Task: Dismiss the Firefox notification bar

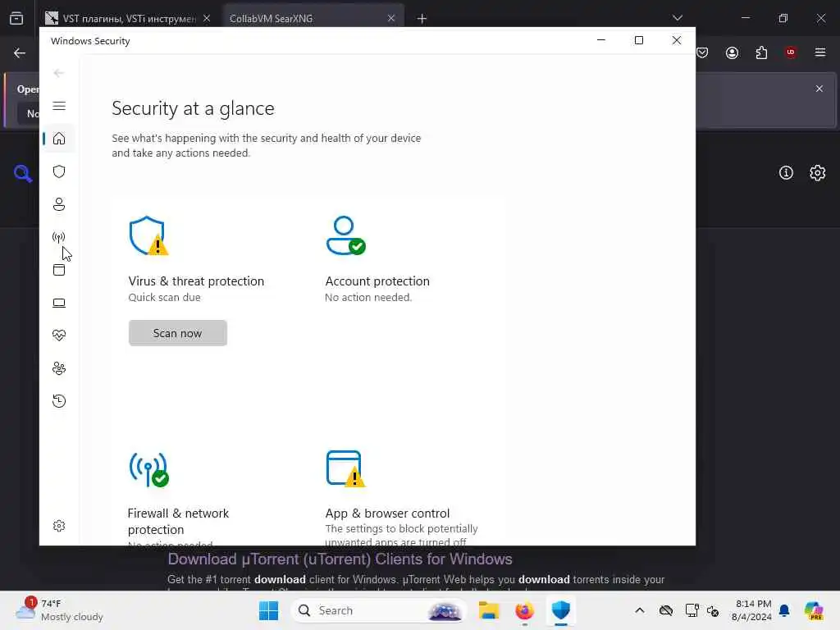Action: [819, 89]
